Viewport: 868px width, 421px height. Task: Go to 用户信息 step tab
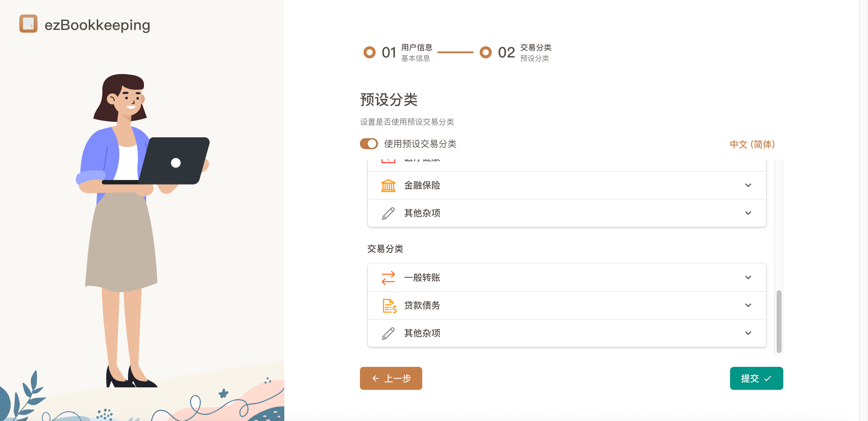click(x=416, y=47)
